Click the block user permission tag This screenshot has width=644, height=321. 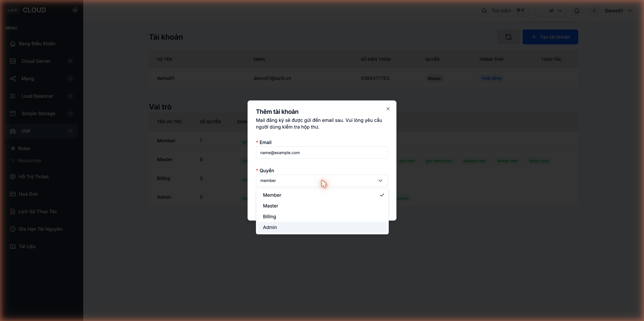coord(539,161)
